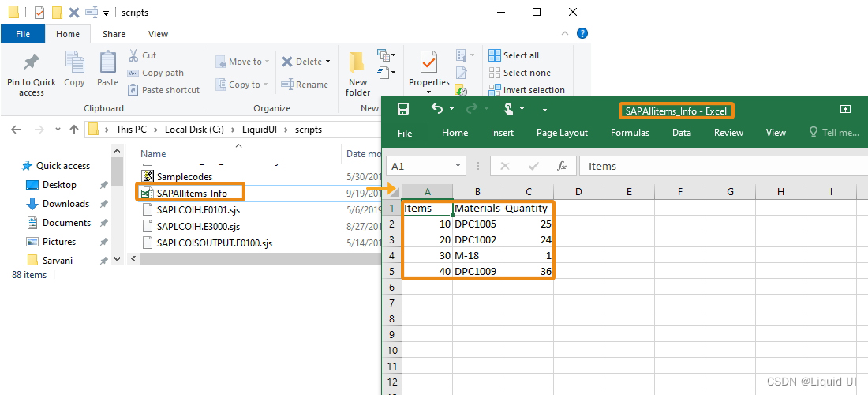Click Excel Undo arrow

coord(437,109)
